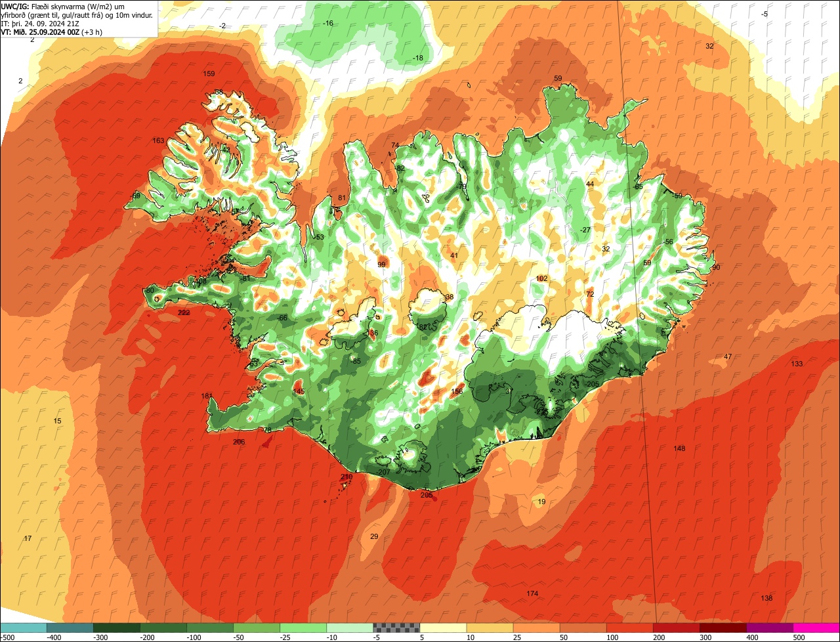
Task: Click the checkered legend swatch between -5 and 5
Action: [396, 628]
